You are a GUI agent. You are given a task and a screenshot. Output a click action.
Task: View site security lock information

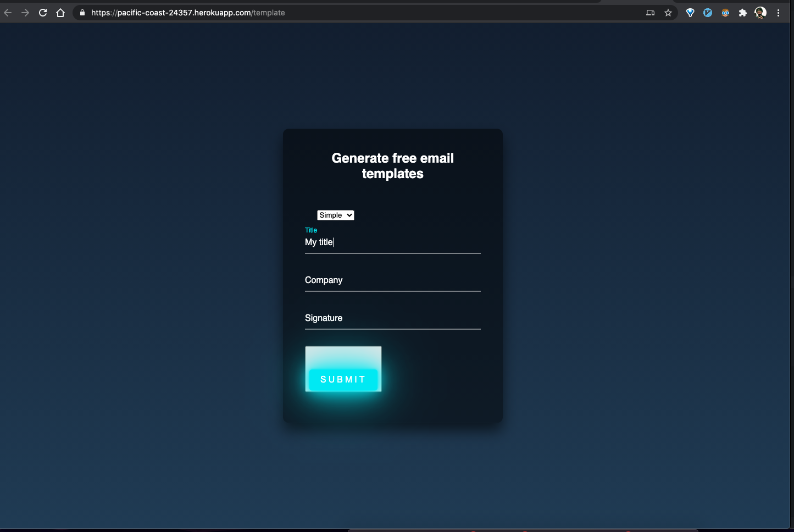(x=82, y=13)
